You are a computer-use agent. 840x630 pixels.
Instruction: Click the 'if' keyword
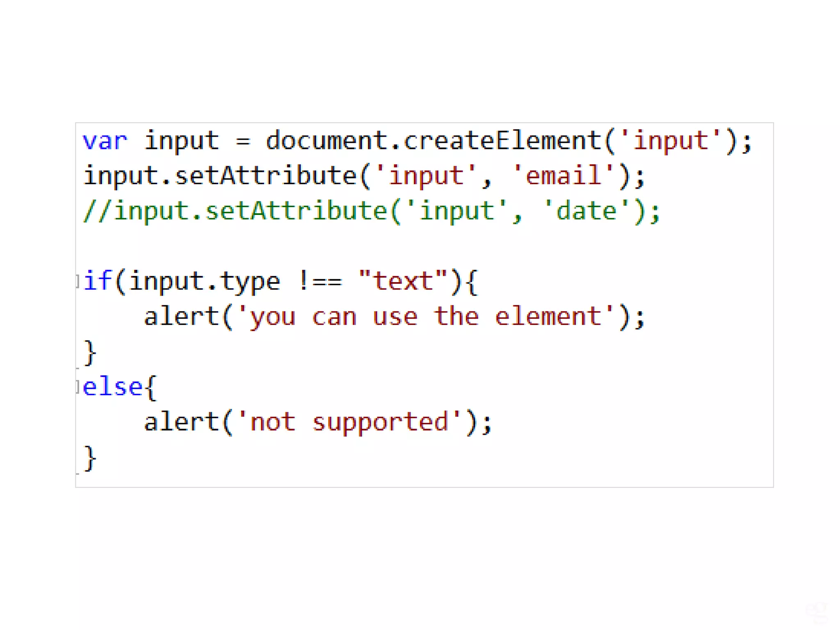click(97, 281)
